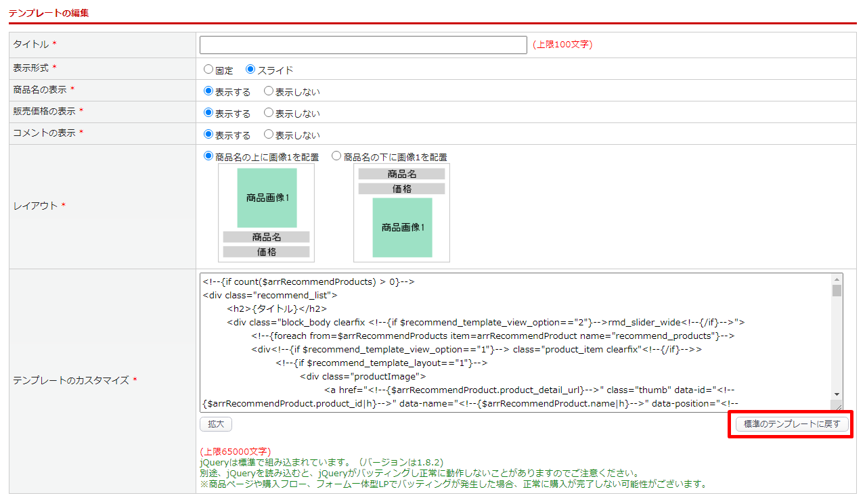Select 商品名の上に画像1を配置 layout radio
Viewport: 865px width, 504px height.
tap(208, 156)
